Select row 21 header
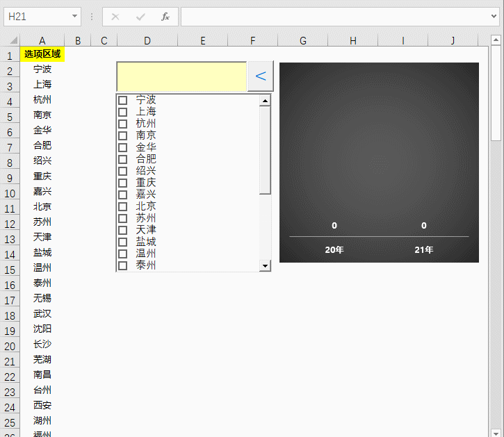The width and height of the screenshot is (504, 437). tap(10, 361)
